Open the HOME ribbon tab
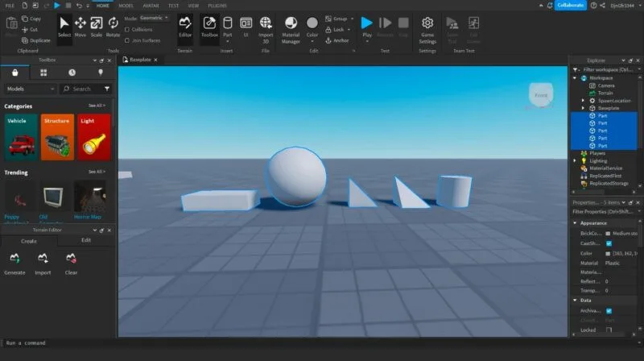 103,6
